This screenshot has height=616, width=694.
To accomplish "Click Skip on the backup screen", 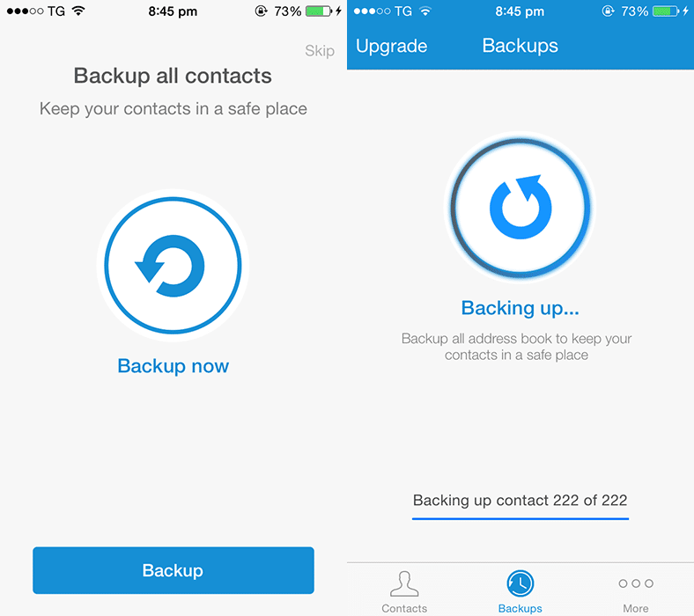I will 320,51.
